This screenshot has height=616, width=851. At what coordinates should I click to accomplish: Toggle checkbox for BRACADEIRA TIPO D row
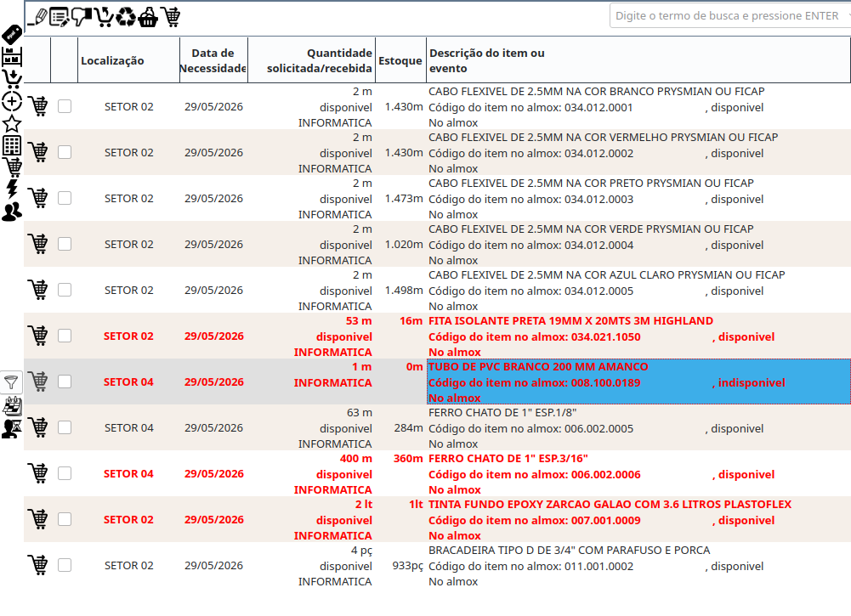[65, 565]
